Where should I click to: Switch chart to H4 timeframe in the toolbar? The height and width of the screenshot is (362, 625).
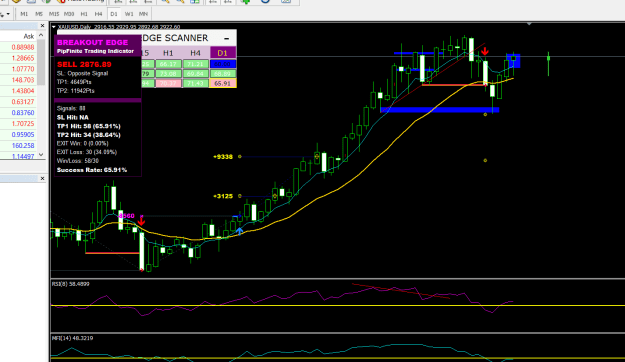pyautogui.click(x=98, y=14)
